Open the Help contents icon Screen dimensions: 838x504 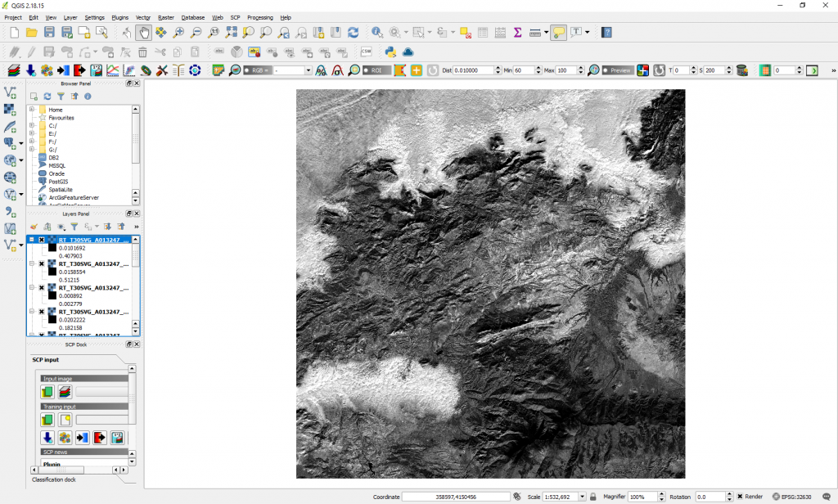606,32
